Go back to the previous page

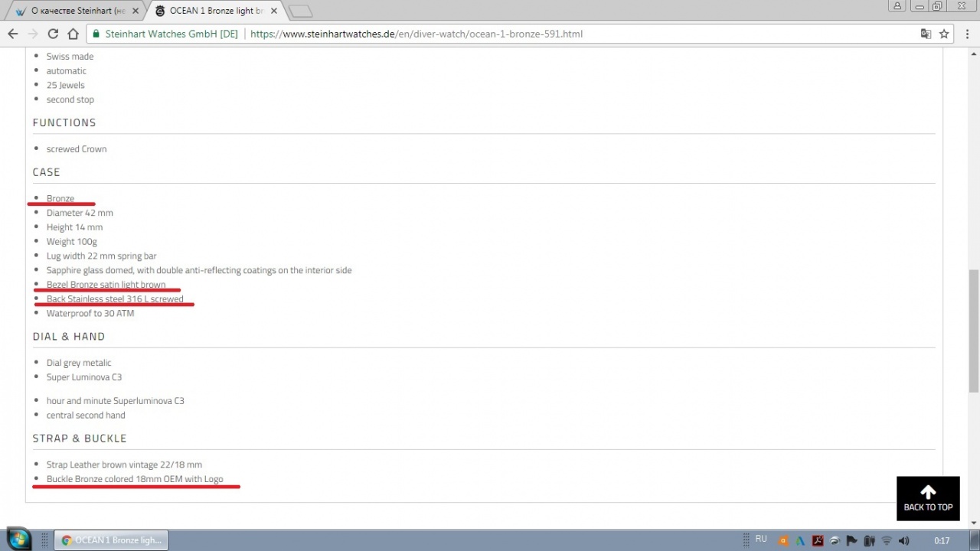(13, 34)
